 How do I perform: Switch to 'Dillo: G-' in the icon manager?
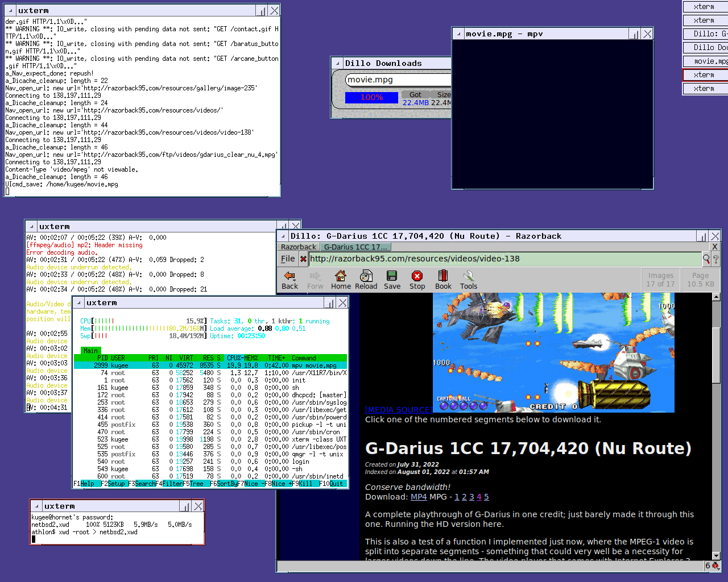(706, 34)
